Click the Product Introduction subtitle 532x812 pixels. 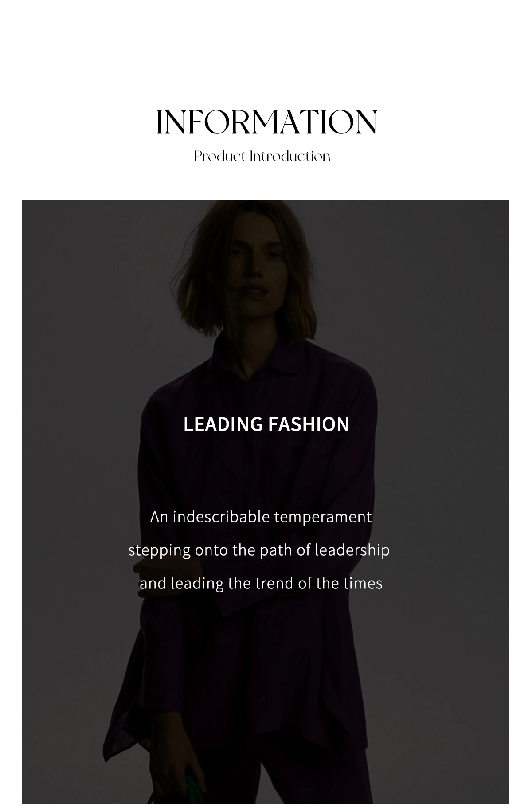[262, 157]
